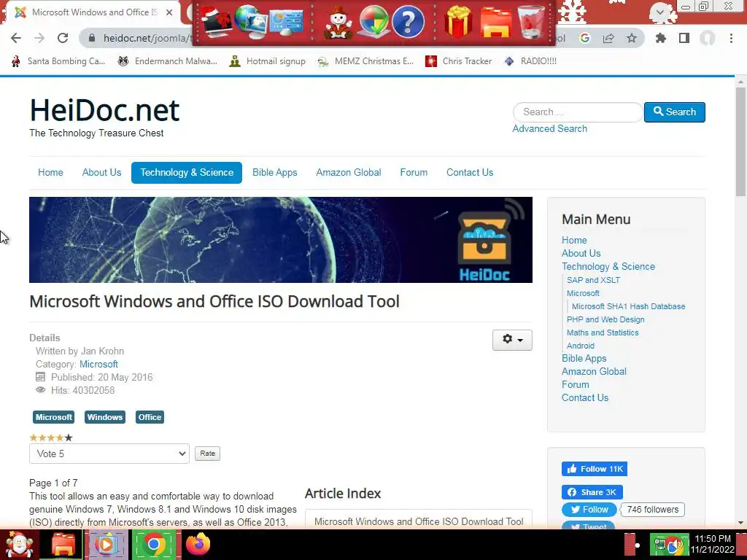Select Forum in the top navigation
Viewport: 747px width, 560px height.
414,172
